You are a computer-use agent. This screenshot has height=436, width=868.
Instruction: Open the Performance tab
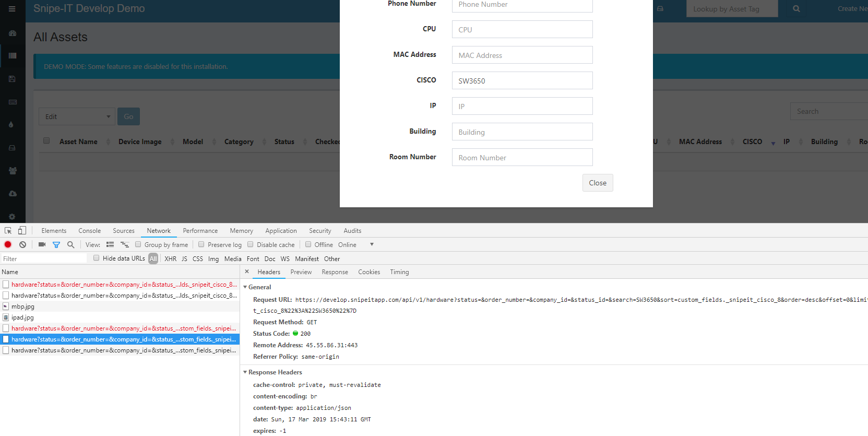click(200, 231)
